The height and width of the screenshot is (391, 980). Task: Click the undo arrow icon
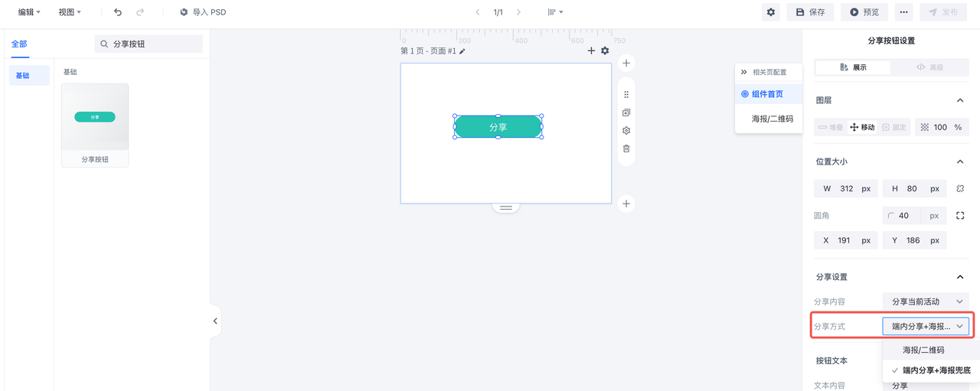118,12
